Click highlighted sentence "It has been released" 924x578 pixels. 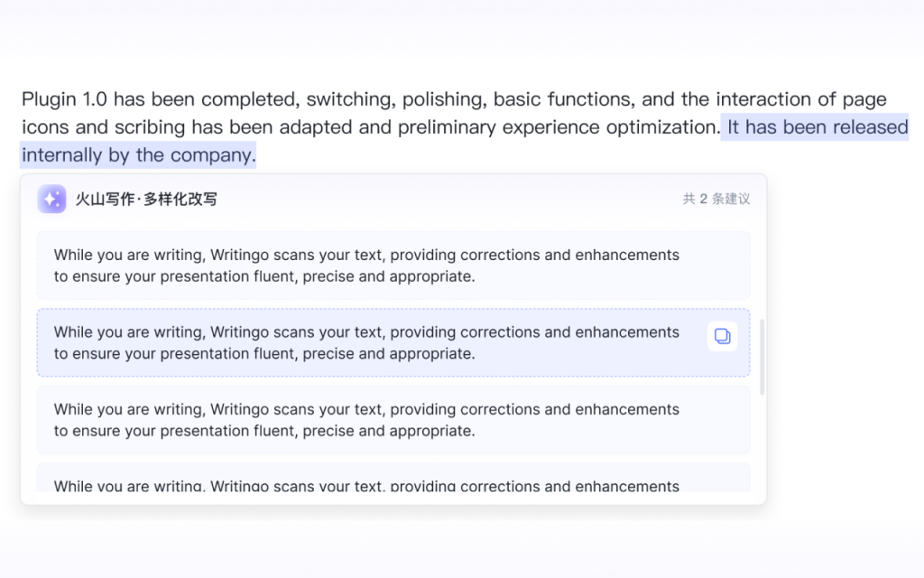[817, 127]
